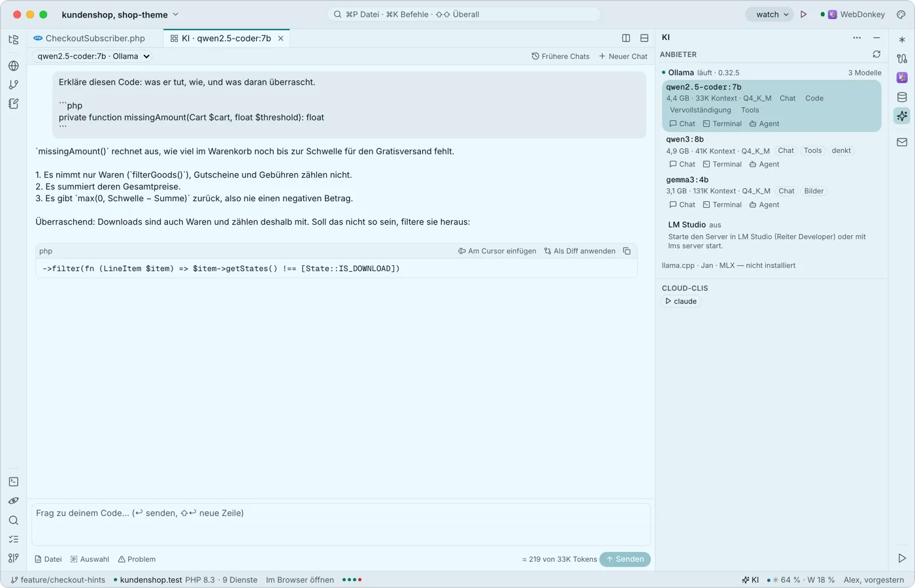The height and width of the screenshot is (588, 915).
Task: Attach Auswahl context to the prompt
Action: (x=90, y=559)
